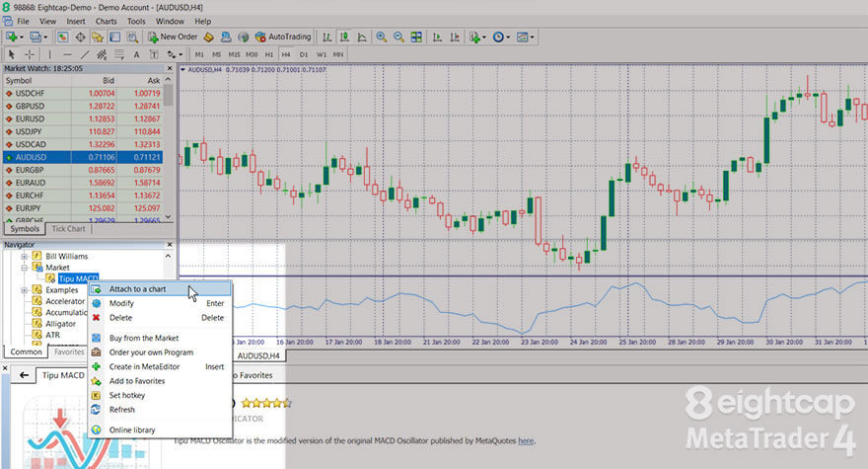Toggle Chart Shift icon
Image resolution: width=868 pixels, height=469 pixels.
pos(455,38)
